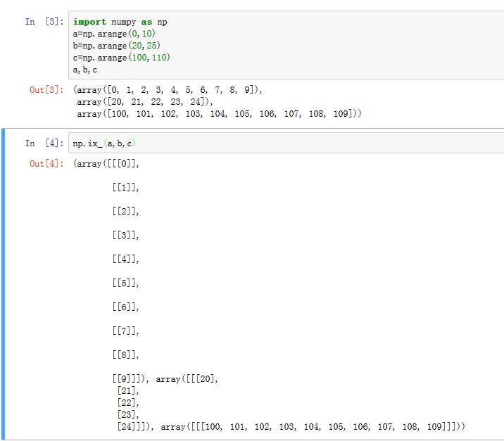Viewport: 504px width, 441px height.
Task: Click the last line a,b,c in first cell
Action: coord(85,70)
